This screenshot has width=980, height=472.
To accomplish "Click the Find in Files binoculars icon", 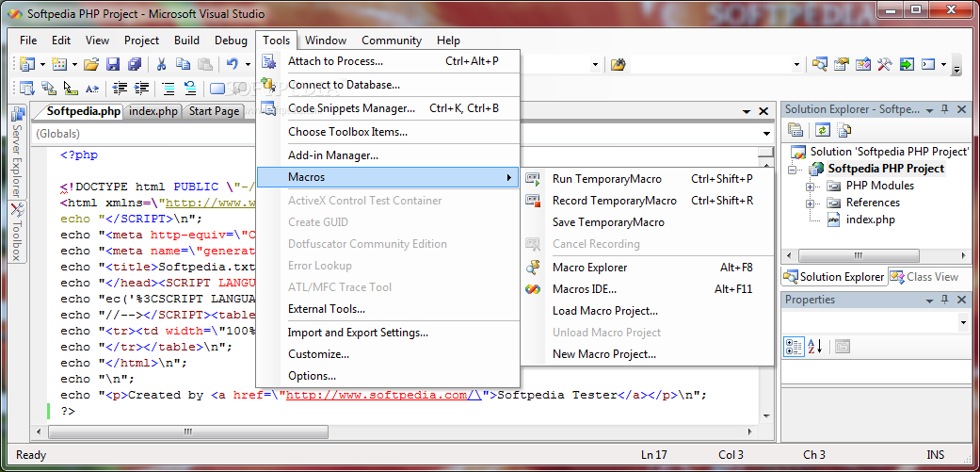I will [x=619, y=64].
